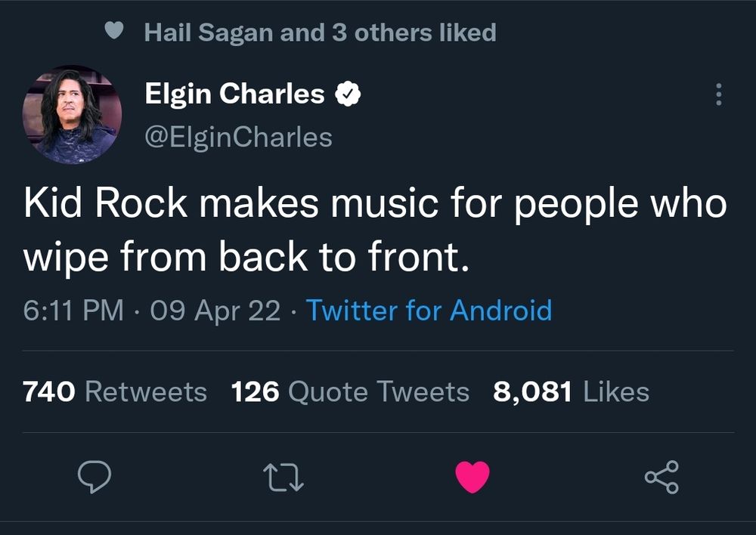Open the reply icon on the tweet
The image size is (756, 535).
click(x=94, y=476)
